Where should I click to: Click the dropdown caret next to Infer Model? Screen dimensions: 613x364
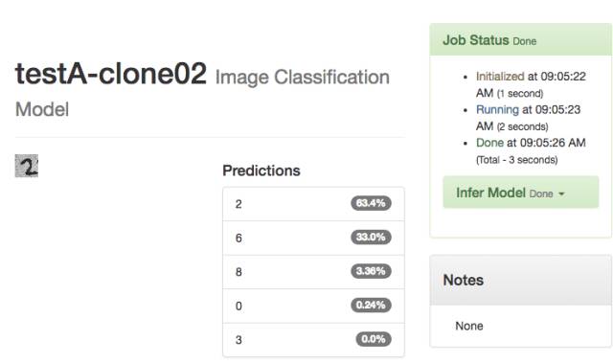(561, 193)
